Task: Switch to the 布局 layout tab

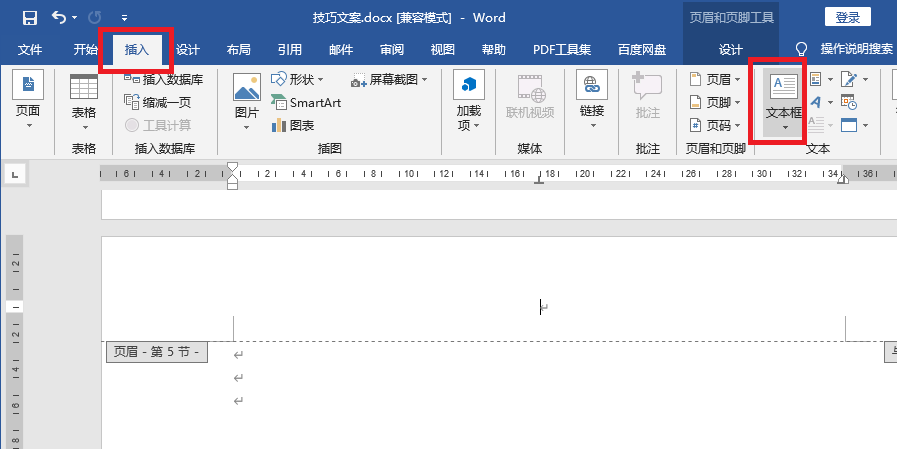Action: pos(238,49)
